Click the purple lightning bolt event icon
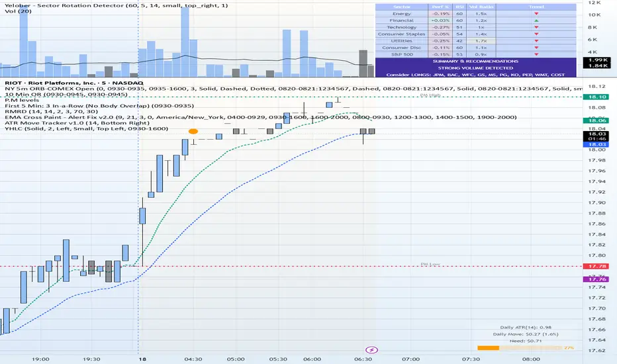This screenshot has height=364, width=617. click(371, 350)
